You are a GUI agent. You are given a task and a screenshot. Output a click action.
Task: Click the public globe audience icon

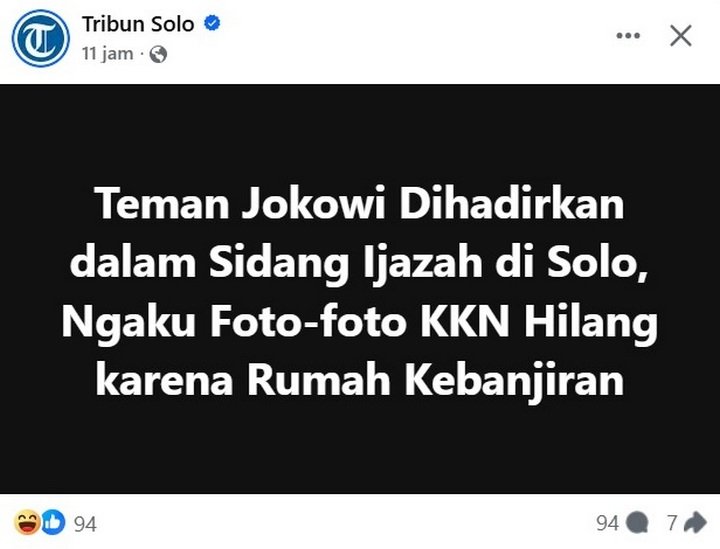(158, 54)
